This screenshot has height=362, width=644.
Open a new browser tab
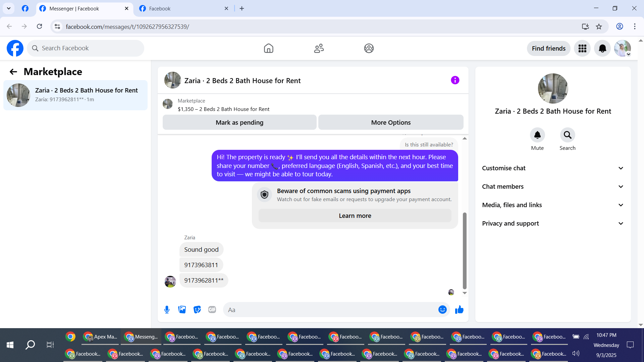click(242, 9)
